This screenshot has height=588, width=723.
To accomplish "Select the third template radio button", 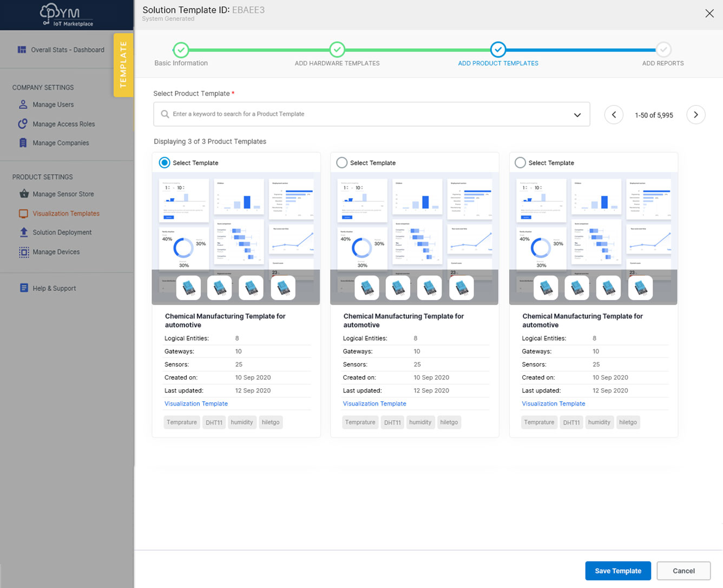I will (x=520, y=162).
